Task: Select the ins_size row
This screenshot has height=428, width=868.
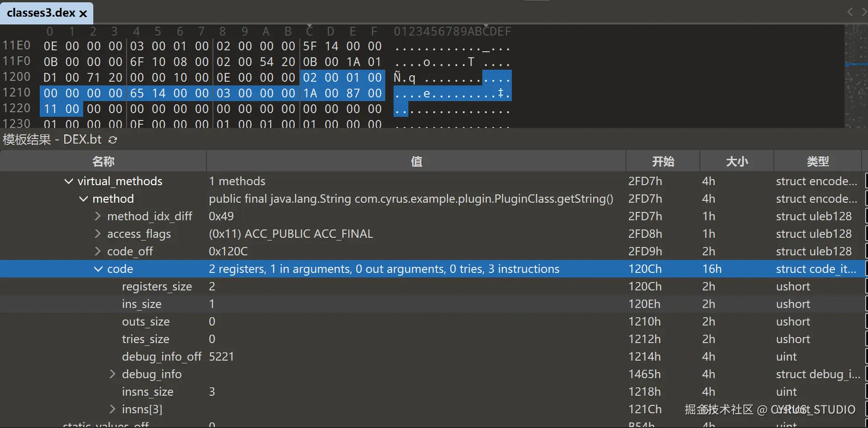Action: click(x=432, y=304)
